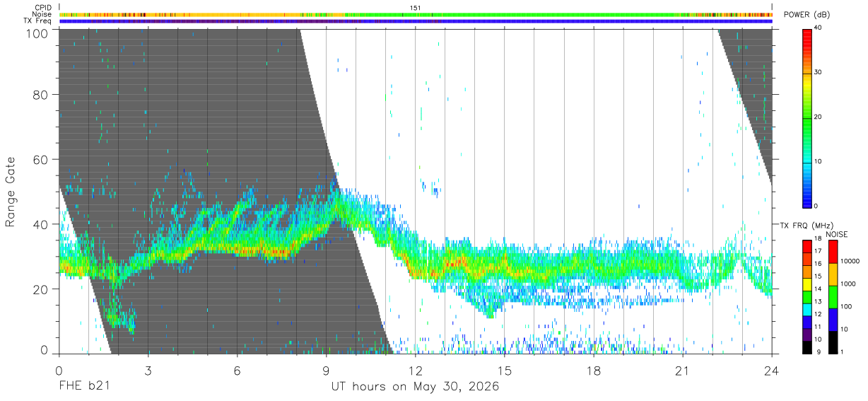The width and height of the screenshot is (868, 401).
Task: Click the POWER (dB) color bar
Action: pos(807,117)
